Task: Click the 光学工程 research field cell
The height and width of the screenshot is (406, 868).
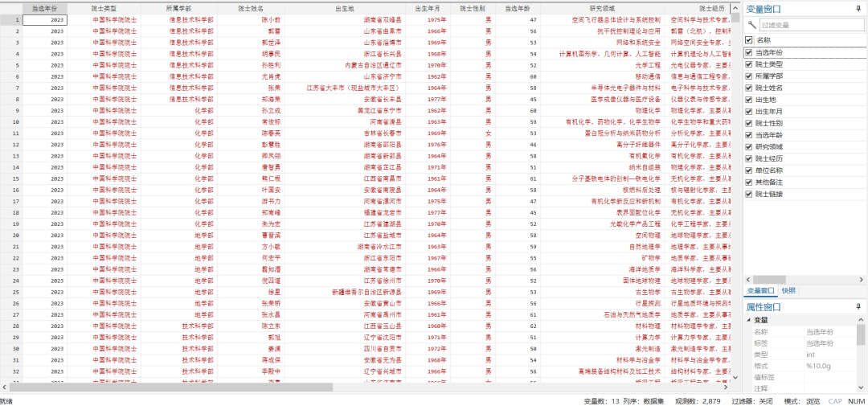Action: 602,65
